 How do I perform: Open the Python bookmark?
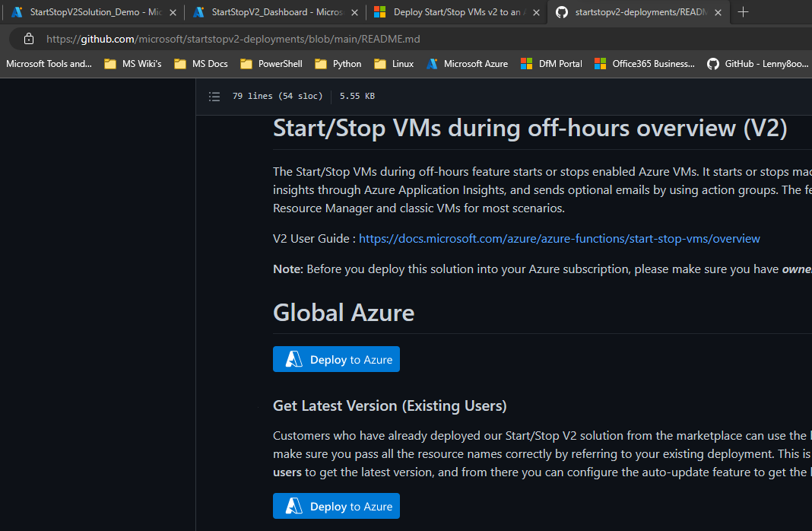coord(338,64)
